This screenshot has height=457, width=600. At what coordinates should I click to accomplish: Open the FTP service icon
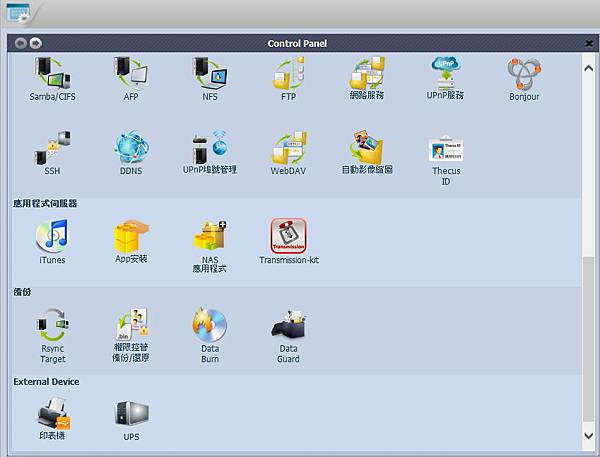(289, 78)
